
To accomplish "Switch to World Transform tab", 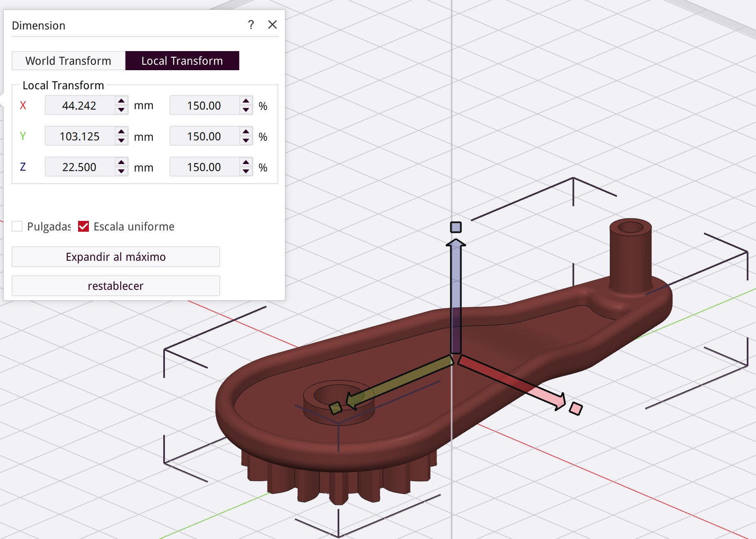I will pyautogui.click(x=68, y=61).
